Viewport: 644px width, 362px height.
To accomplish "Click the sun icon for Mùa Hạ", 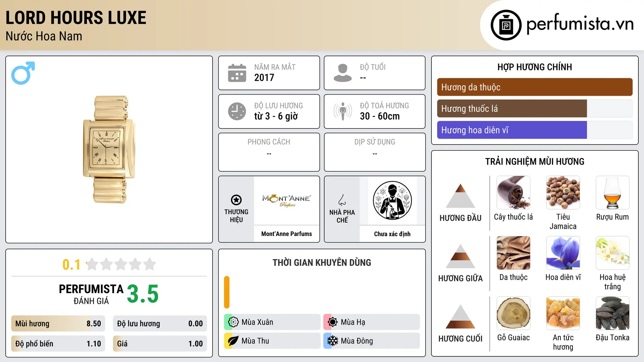I will (333, 322).
